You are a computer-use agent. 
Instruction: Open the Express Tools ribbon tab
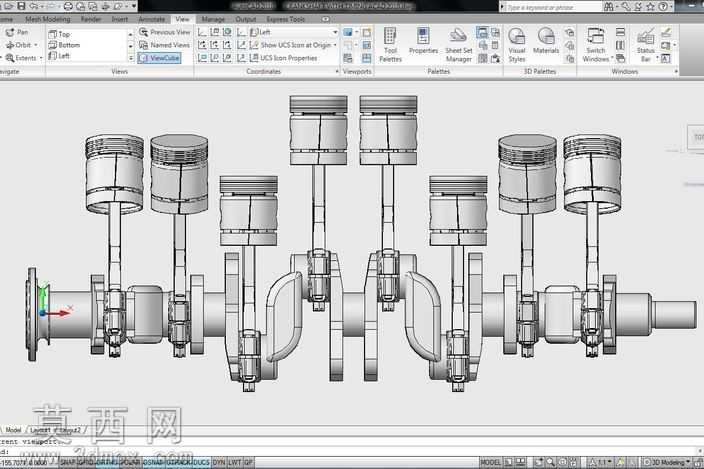(x=286, y=19)
